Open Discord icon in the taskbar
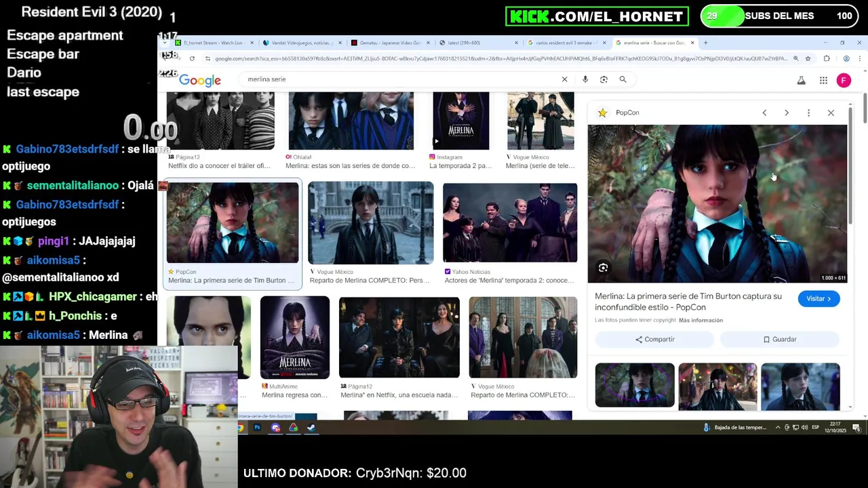The image size is (868, 488). click(275, 428)
